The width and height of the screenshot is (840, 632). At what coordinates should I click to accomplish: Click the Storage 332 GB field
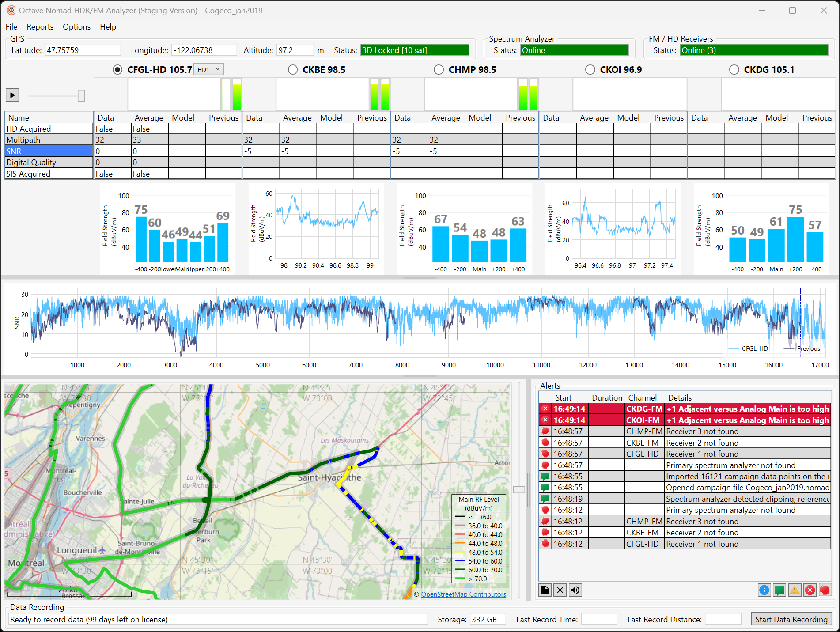click(x=488, y=619)
